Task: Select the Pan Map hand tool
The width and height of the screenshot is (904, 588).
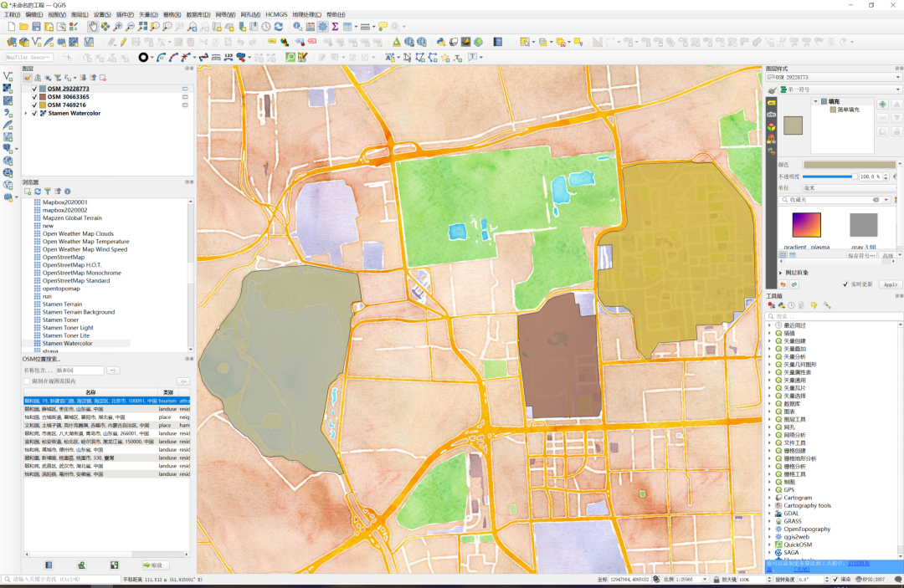Action: tap(93, 27)
